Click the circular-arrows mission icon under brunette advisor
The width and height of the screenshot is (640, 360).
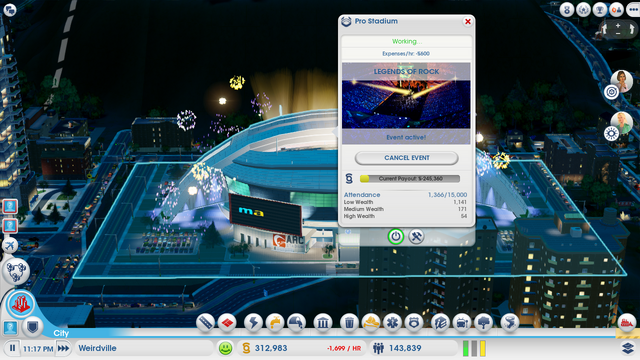pyautogui.click(x=611, y=92)
